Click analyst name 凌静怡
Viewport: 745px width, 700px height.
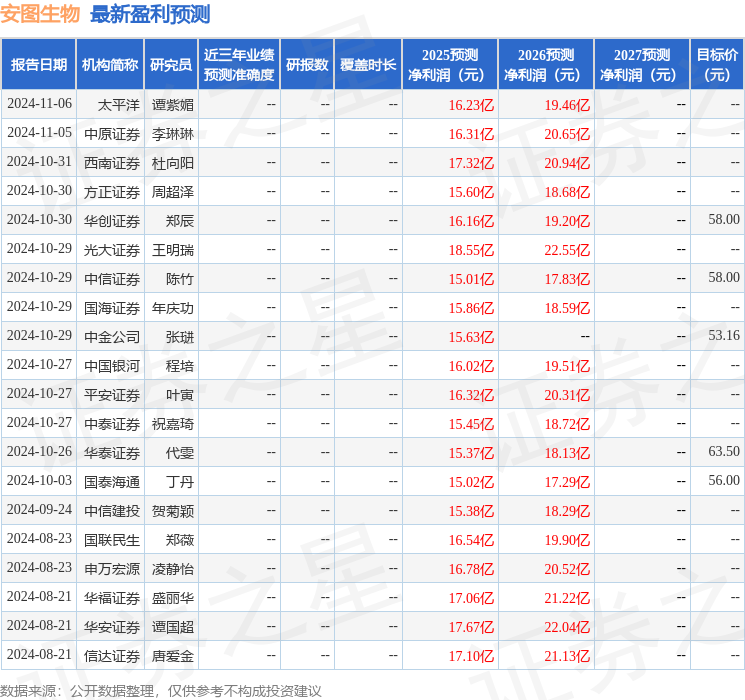click(172, 568)
